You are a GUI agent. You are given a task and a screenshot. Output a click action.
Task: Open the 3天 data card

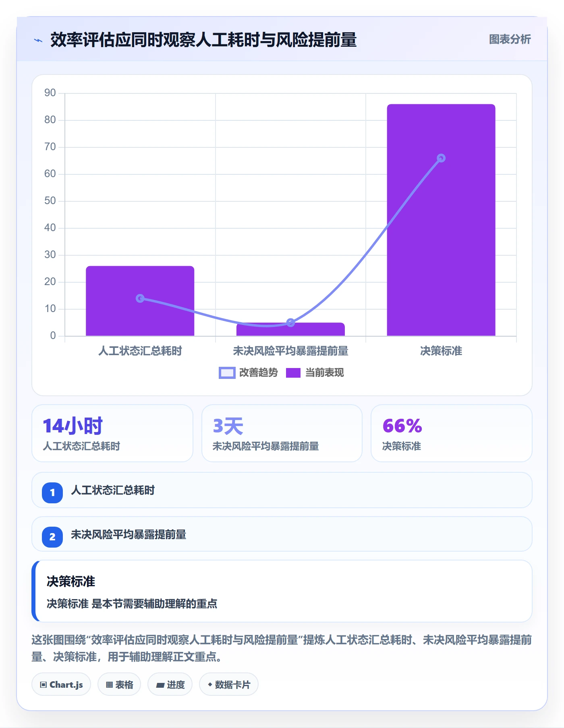point(282,433)
